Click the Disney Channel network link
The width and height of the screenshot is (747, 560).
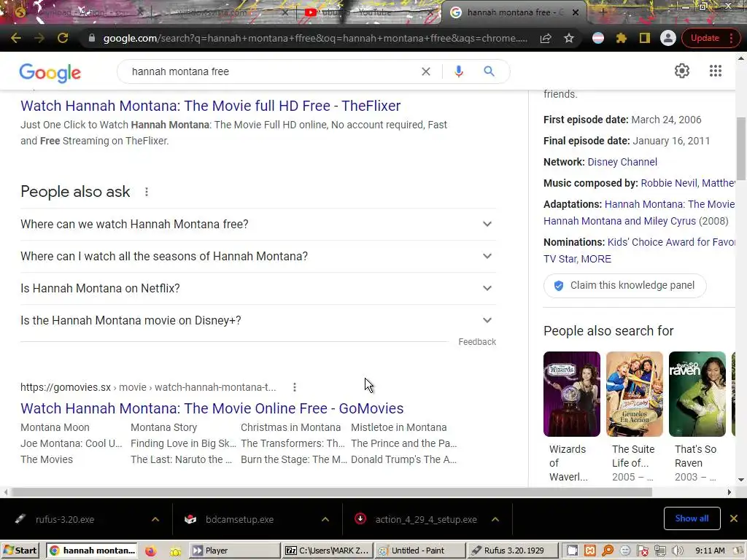click(x=622, y=162)
